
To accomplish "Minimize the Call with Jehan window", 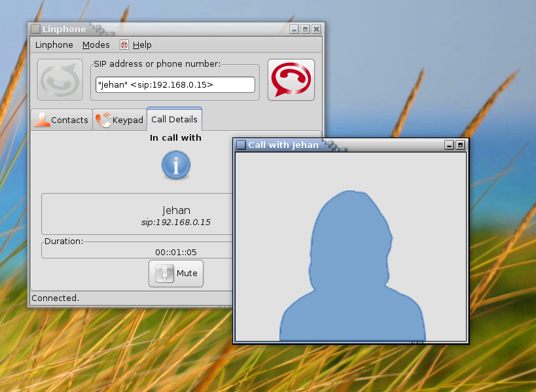I will pos(449,145).
